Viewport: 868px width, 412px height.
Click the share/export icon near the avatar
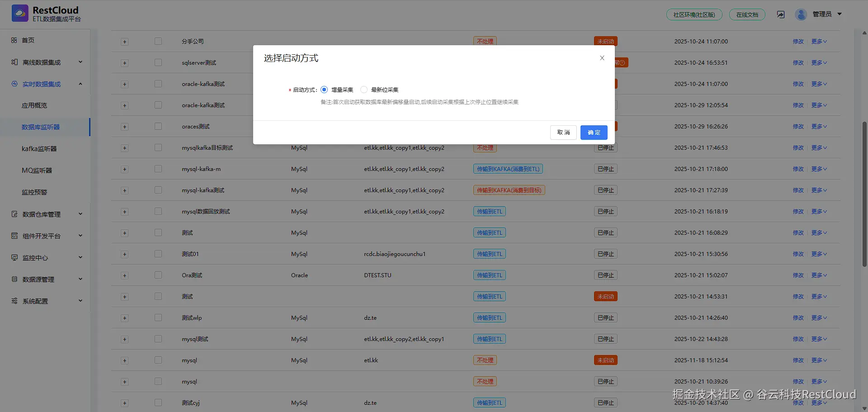point(781,14)
